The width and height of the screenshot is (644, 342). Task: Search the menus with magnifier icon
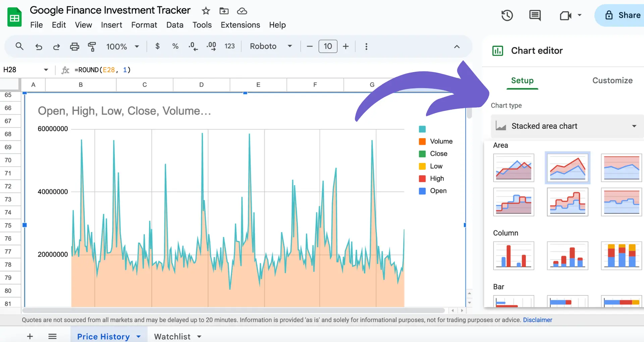tap(19, 46)
